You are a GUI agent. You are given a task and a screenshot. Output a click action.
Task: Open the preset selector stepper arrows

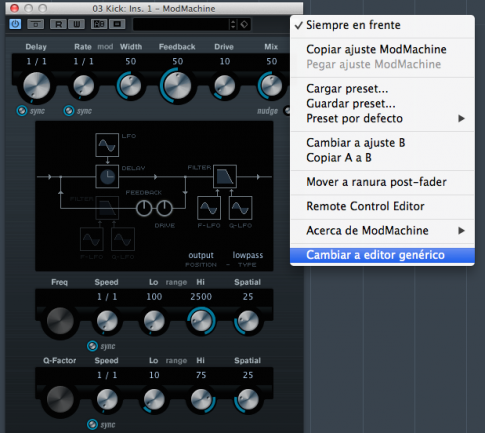[233, 24]
